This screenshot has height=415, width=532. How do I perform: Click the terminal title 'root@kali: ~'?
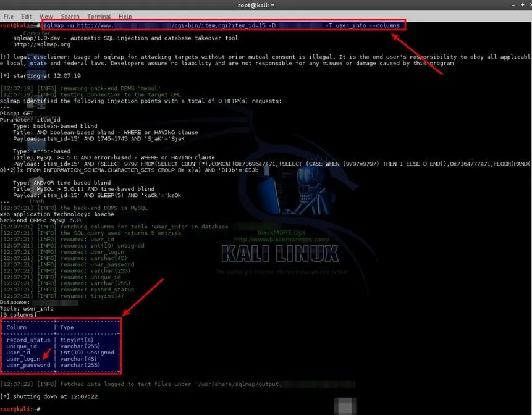(256, 5)
